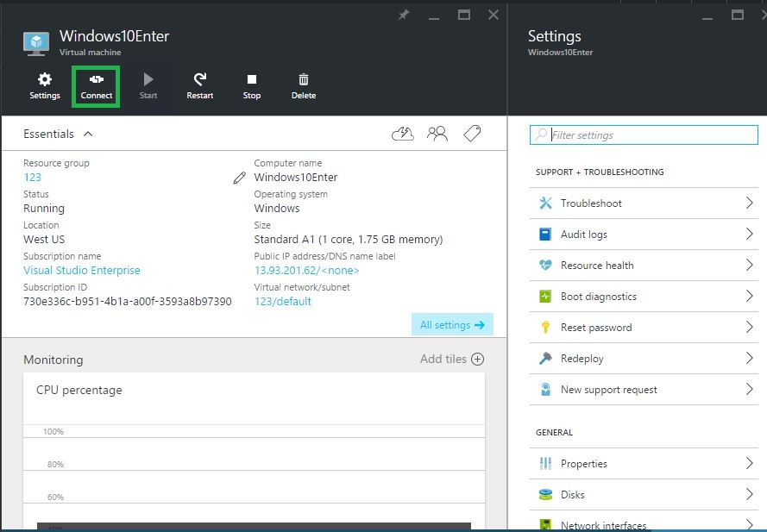The width and height of the screenshot is (767, 532).
Task: Click the magnifier icon in the filter box
Action: tap(540, 135)
